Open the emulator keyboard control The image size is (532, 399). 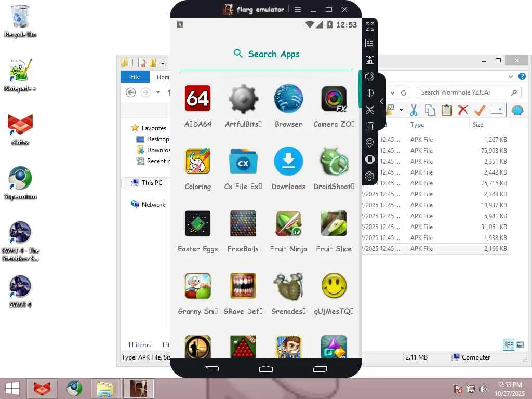point(370,43)
